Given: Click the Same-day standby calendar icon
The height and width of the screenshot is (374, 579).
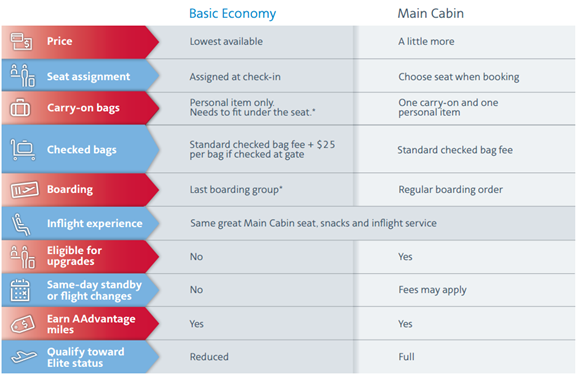Looking at the screenshot, I should tap(20, 290).
